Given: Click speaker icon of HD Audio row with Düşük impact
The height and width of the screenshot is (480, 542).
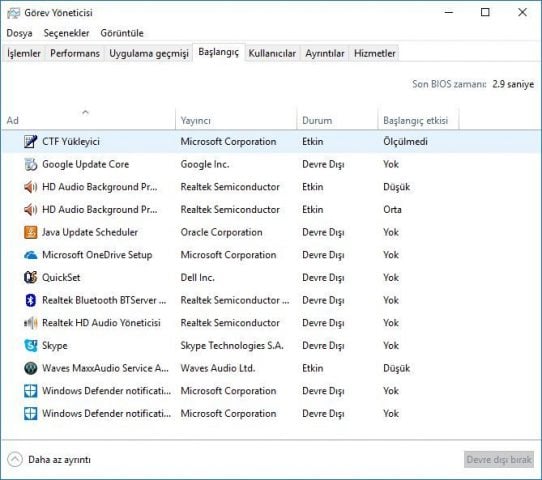Looking at the screenshot, I should click(x=30, y=187).
